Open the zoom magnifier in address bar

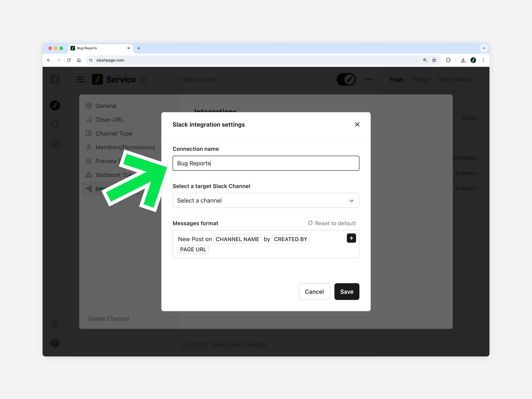pos(425,60)
